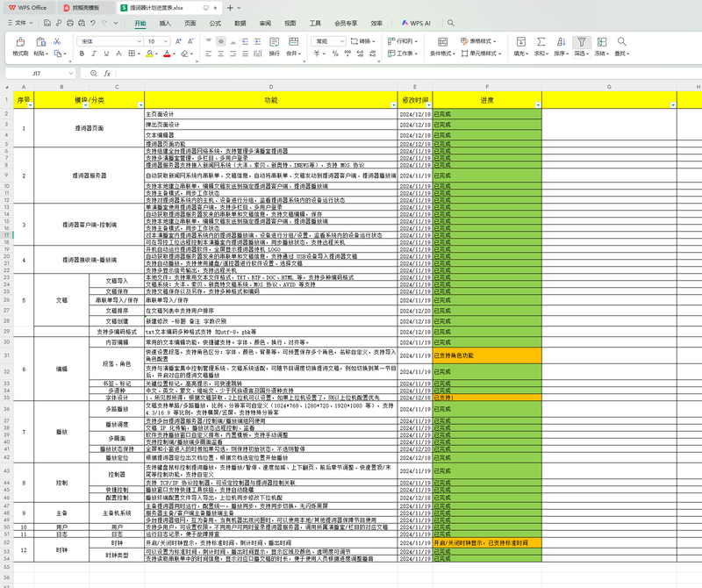Click the Conditional Formatting (条件格式) icon

click(442, 41)
